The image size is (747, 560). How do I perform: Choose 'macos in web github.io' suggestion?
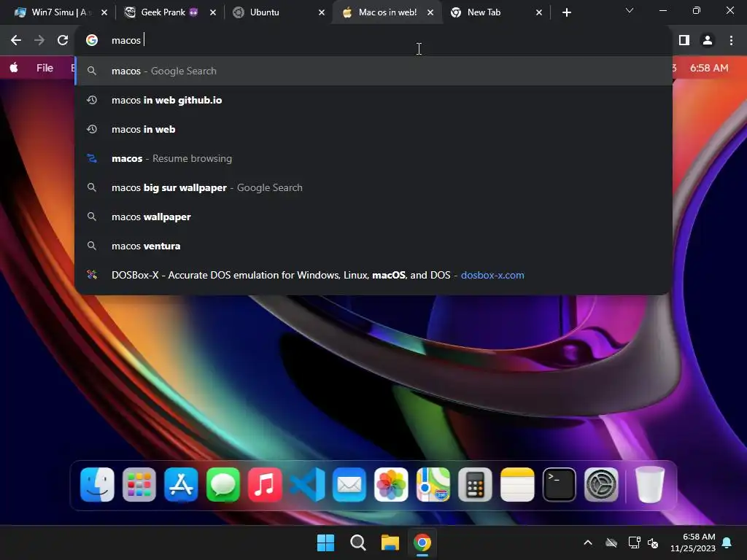(373, 100)
